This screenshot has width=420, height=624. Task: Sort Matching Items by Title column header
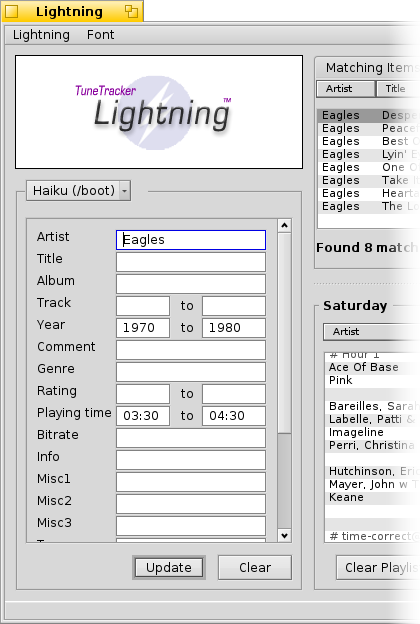[398, 89]
